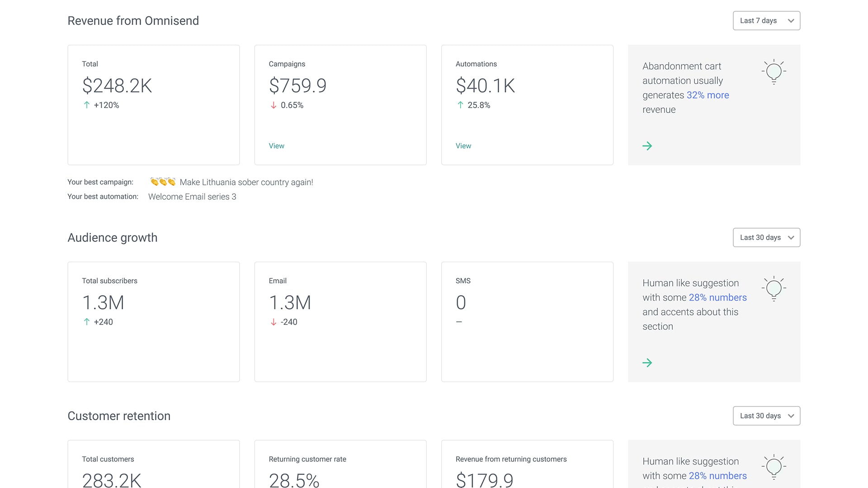This screenshot has height=488, width=868.
Task: Click the Your best campaign: label
Action: (100, 182)
